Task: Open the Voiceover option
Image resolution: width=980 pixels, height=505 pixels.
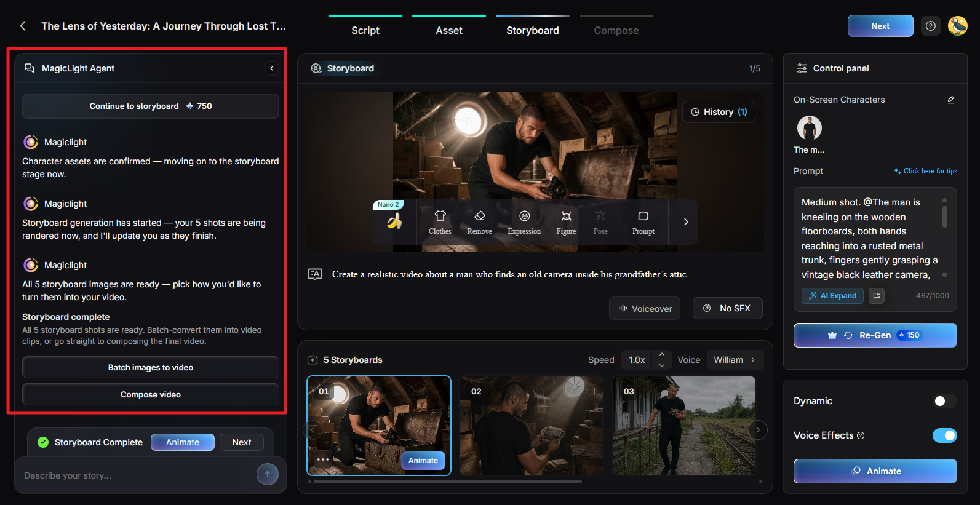Action: click(645, 308)
